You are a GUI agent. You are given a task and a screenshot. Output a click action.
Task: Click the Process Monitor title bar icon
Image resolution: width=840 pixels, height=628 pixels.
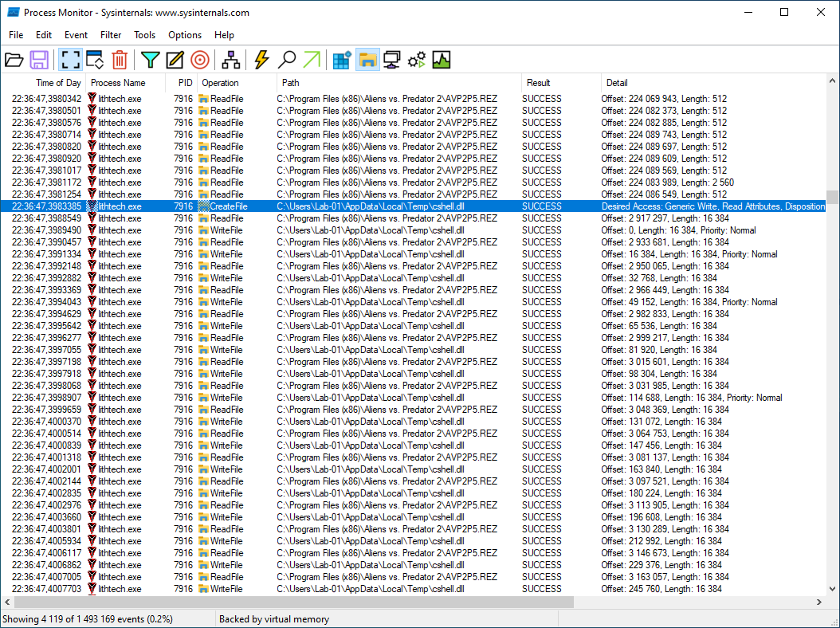click(x=13, y=12)
